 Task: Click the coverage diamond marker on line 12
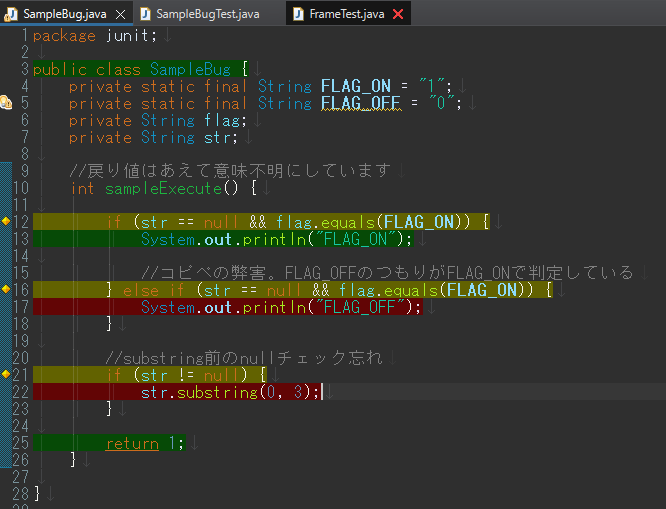(6, 221)
